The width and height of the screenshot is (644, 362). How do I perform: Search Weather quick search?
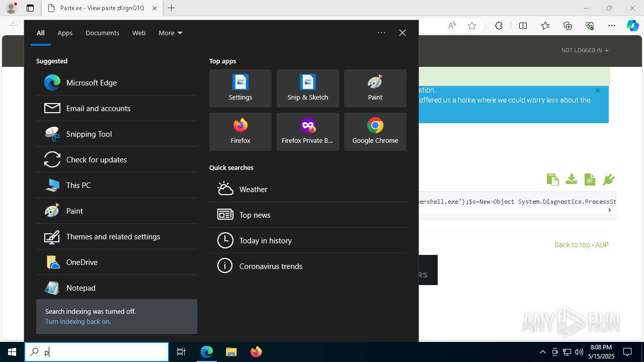[x=308, y=189]
